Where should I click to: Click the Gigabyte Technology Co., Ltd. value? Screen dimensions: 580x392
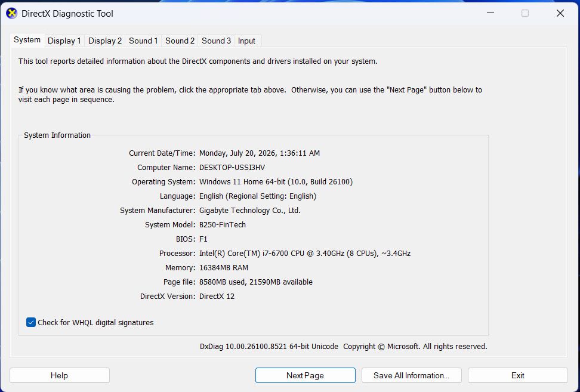249,211
